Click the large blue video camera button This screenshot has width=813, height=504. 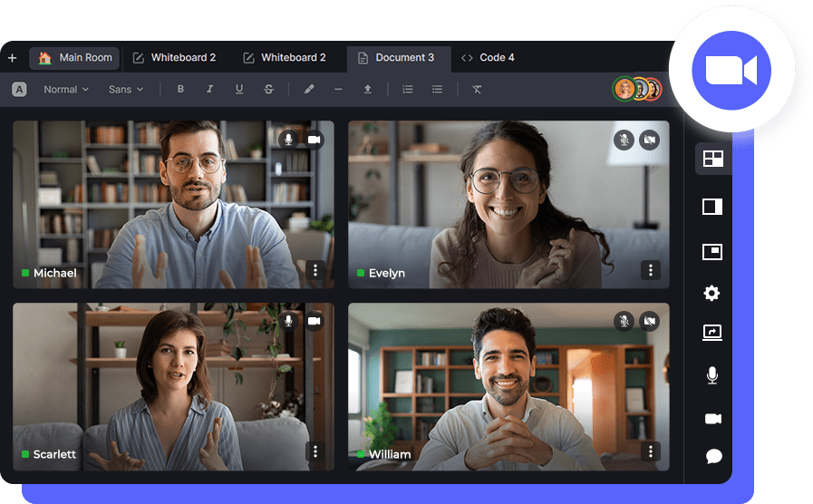pyautogui.click(x=731, y=71)
